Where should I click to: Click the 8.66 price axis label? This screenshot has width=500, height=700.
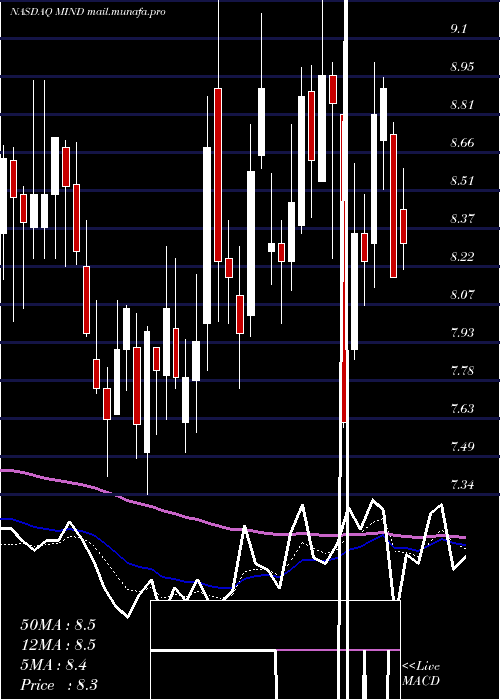tap(462, 143)
